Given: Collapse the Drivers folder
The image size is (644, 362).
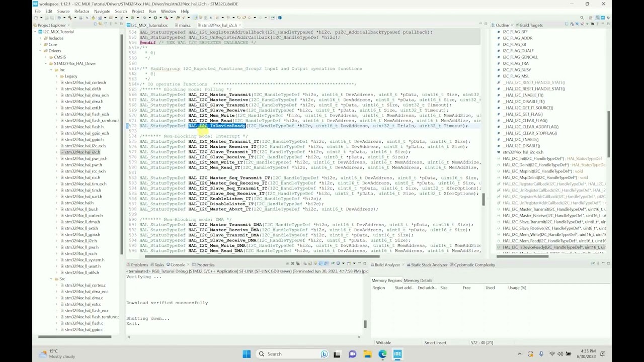Looking at the screenshot, I should point(40,51).
